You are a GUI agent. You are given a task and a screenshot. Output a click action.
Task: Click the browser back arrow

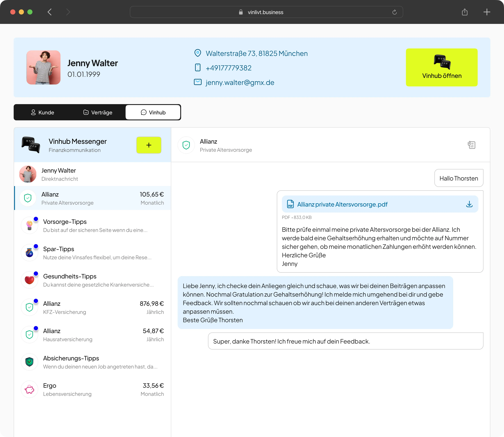point(50,12)
